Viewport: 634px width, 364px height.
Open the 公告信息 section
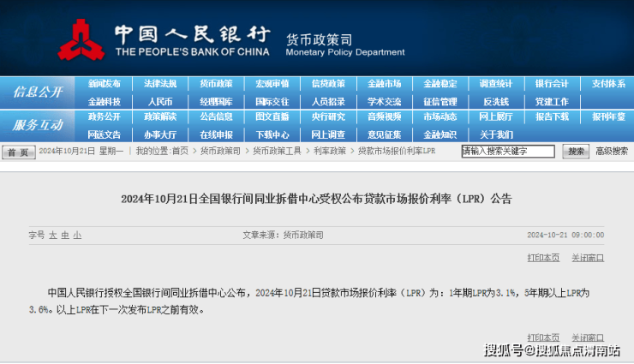[x=216, y=116]
